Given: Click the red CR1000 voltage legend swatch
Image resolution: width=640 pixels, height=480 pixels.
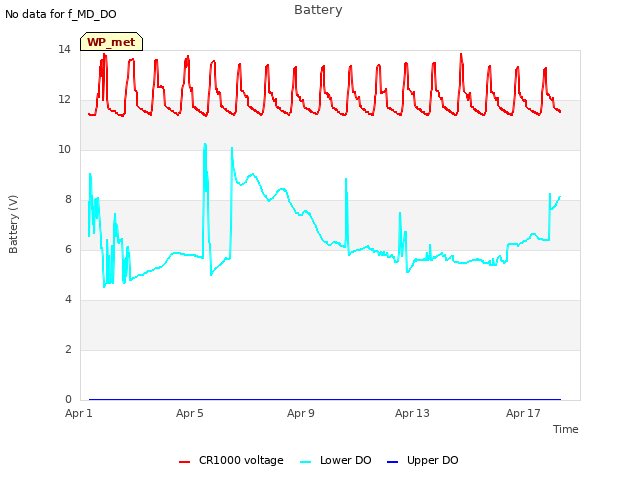Looking at the screenshot, I should pos(184,462).
